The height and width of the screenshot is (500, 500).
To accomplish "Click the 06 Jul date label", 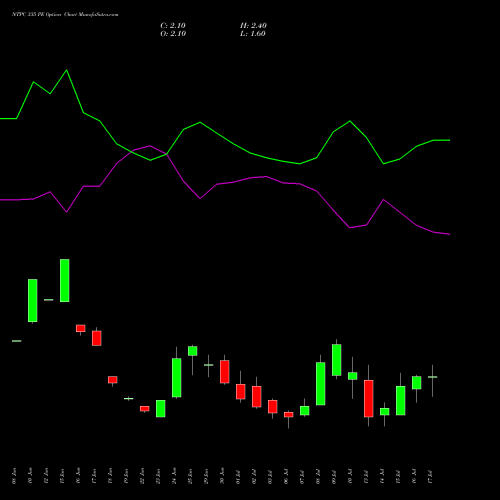I will (x=286, y=476).
